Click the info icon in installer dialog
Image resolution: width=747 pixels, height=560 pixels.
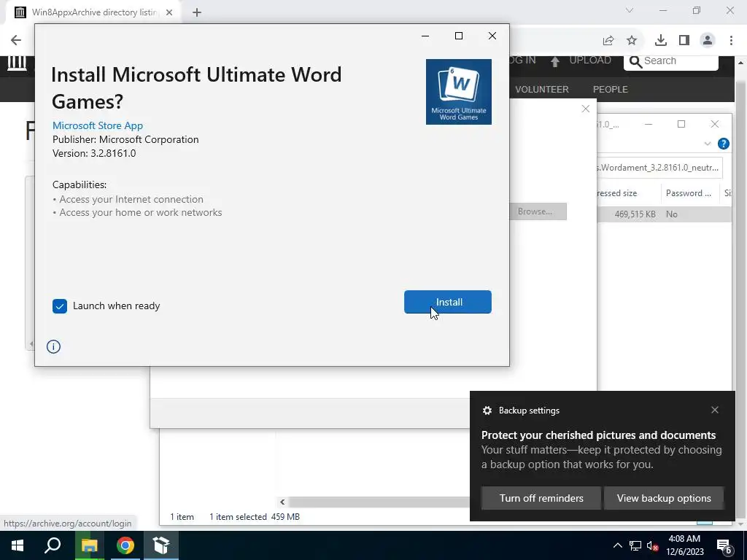tap(53, 346)
